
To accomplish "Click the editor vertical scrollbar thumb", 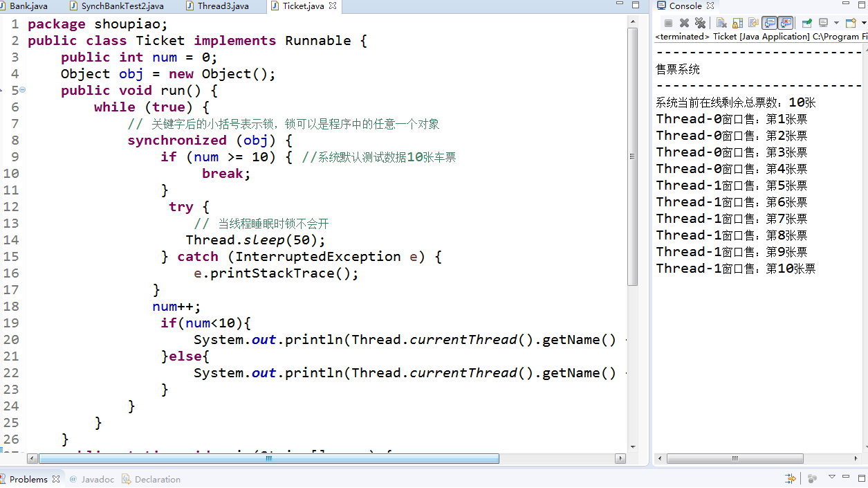I will (x=632, y=156).
